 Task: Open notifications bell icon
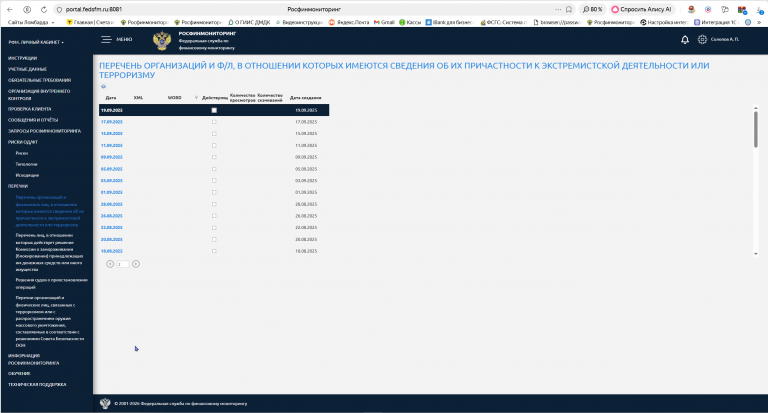pos(685,40)
